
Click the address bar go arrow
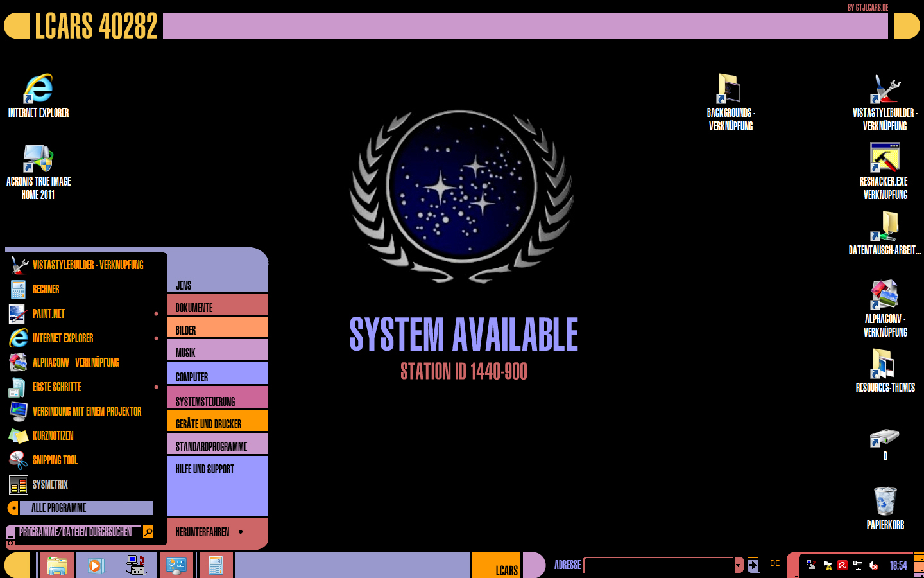click(753, 565)
